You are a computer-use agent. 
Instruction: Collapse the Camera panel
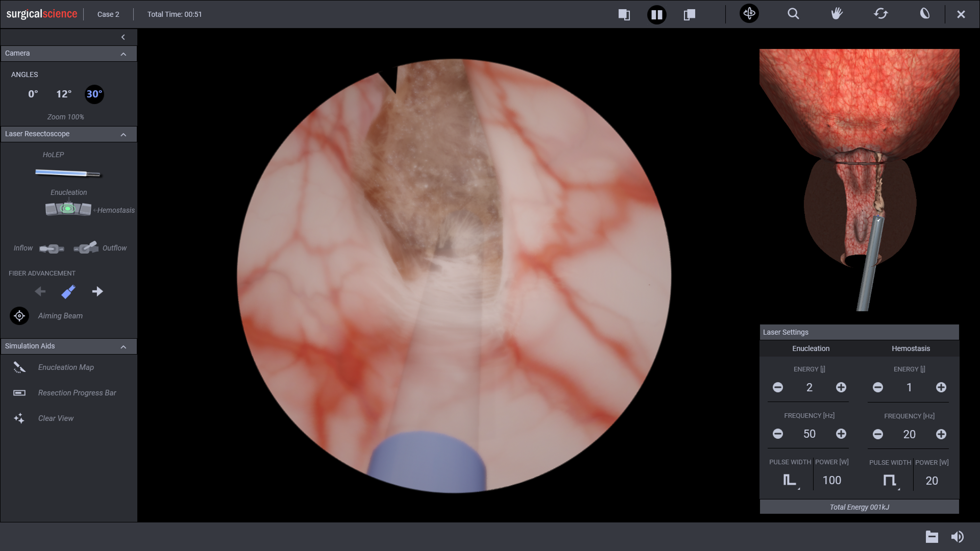click(x=123, y=54)
